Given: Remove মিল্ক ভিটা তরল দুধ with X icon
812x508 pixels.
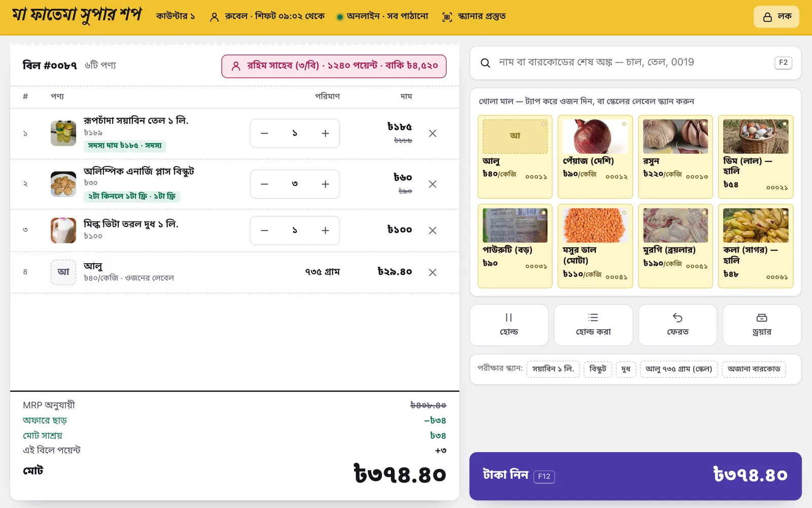Looking at the screenshot, I should [x=432, y=231].
